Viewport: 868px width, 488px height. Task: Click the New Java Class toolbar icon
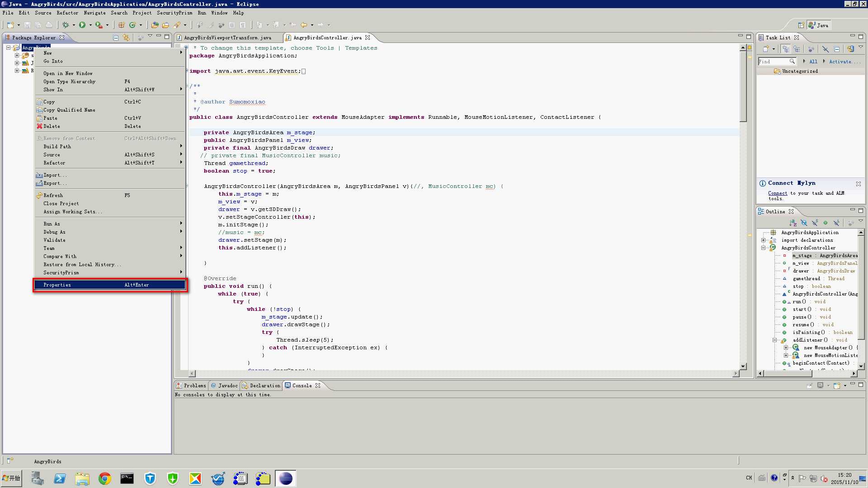point(132,25)
